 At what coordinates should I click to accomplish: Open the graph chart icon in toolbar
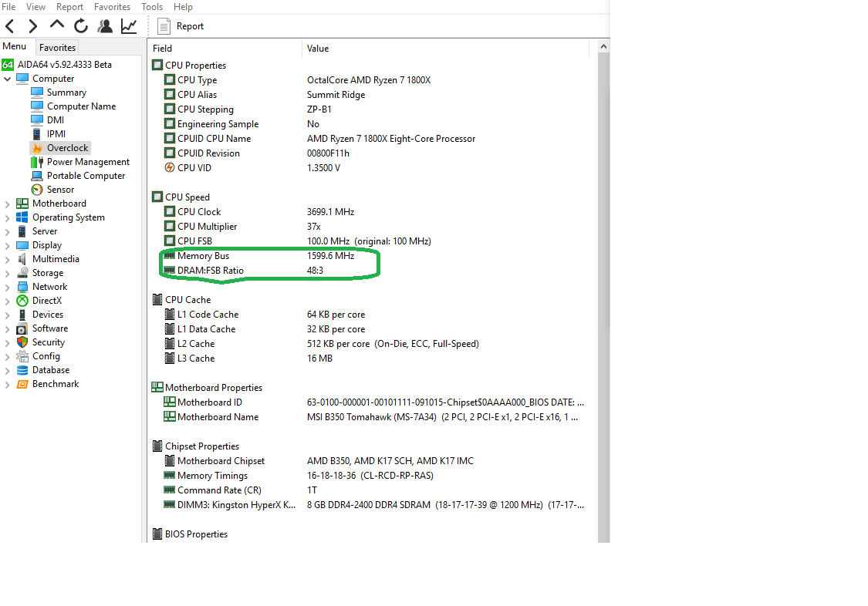click(x=129, y=26)
